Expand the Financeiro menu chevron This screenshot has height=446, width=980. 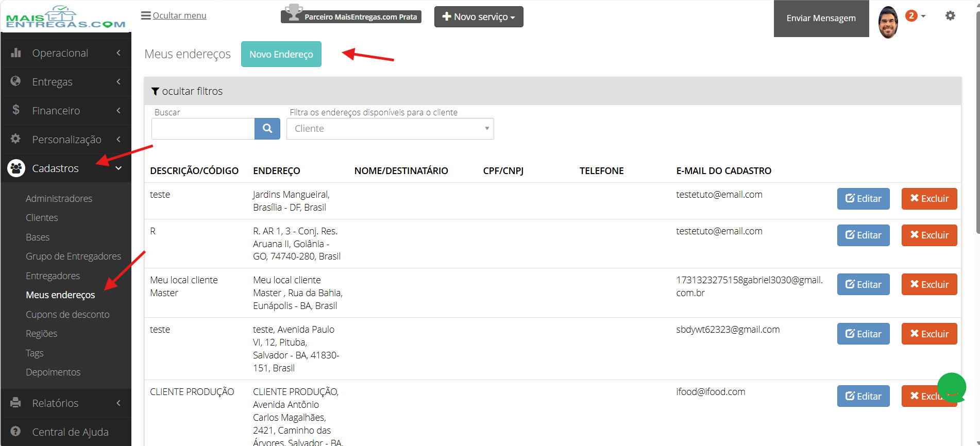119,110
